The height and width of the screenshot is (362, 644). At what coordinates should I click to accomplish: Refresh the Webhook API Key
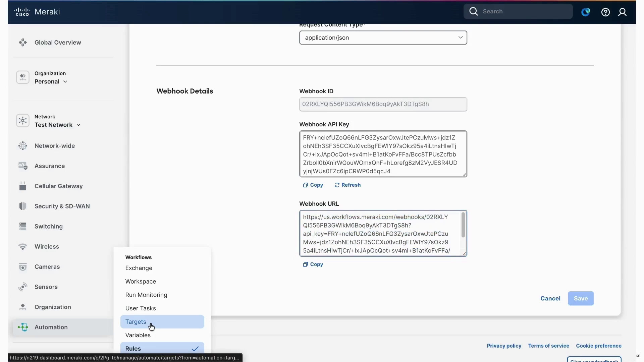click(347, 185)
